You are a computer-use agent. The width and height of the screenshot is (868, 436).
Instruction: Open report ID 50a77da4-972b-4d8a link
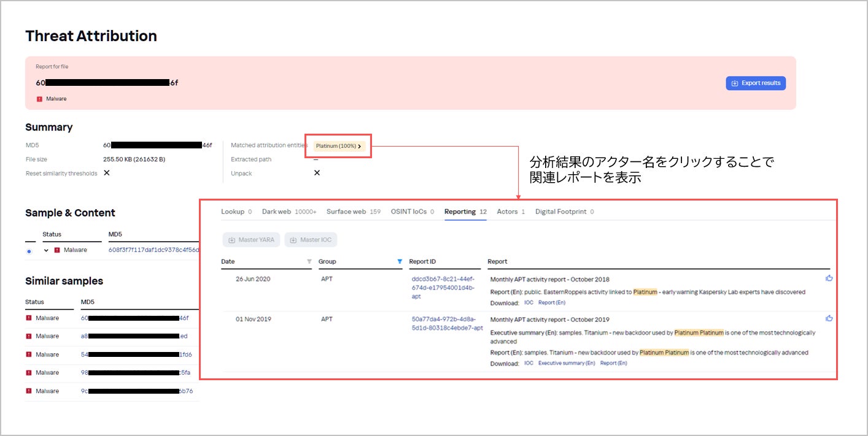coord(447,324)
